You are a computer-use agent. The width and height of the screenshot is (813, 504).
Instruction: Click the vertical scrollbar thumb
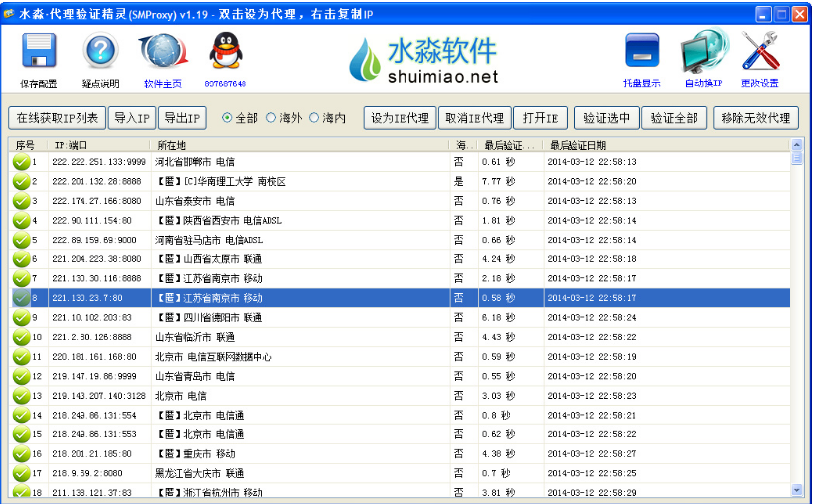797,158
